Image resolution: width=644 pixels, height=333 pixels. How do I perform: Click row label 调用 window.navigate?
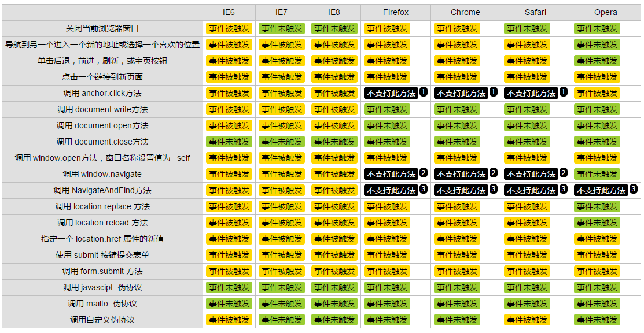tap(102, 174)
